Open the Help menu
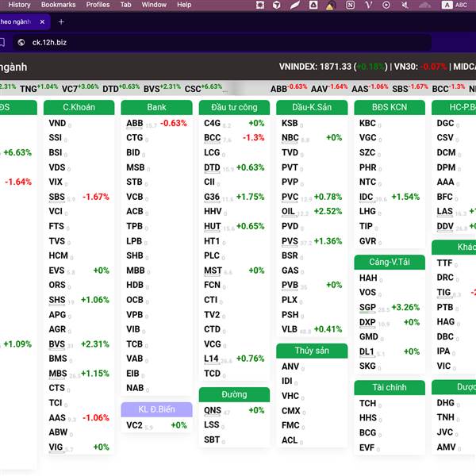The width and height of the screenshot is (476, 476). pos(184,5)
